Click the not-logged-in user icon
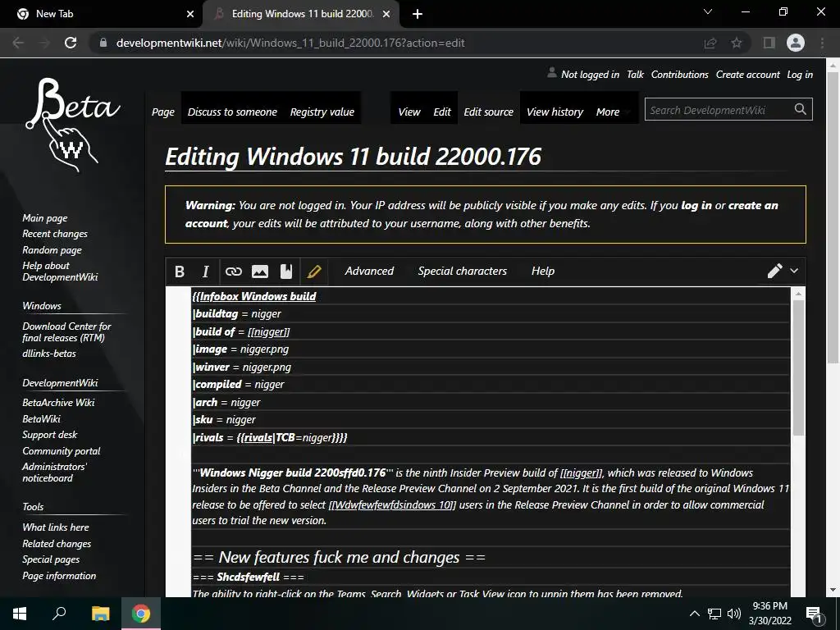 pos(551,73)
